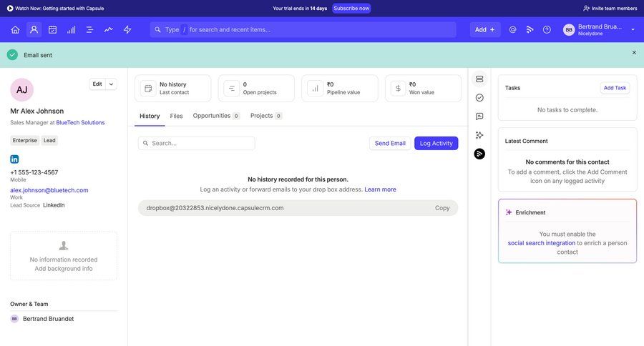Open the People & Organizations icon
This screenshot has width=644, height=346.
[34, 29]
